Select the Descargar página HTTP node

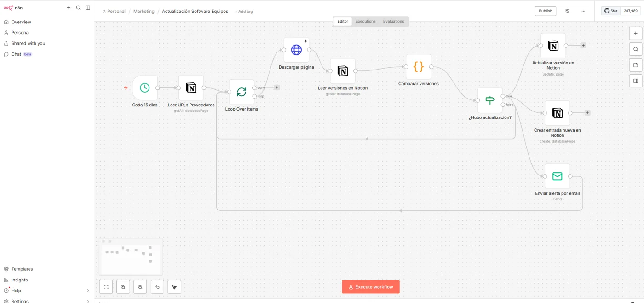pyautogui.click(x=296, y=50)
